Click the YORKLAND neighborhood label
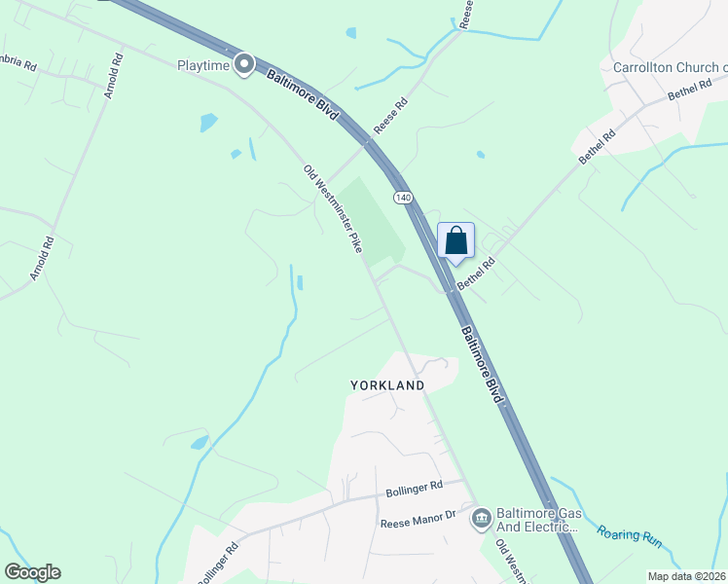Viewport: 728px width, 584px height. (387, 385)
